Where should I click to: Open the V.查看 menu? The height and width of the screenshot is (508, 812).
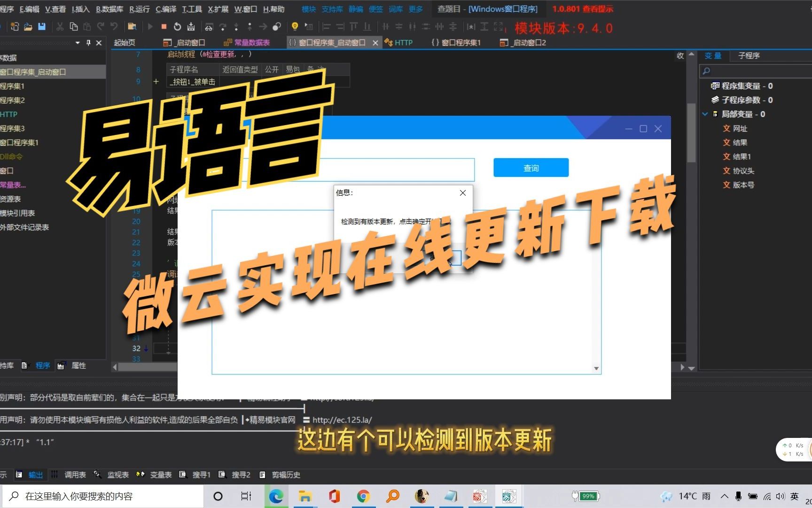pos(55,9)
